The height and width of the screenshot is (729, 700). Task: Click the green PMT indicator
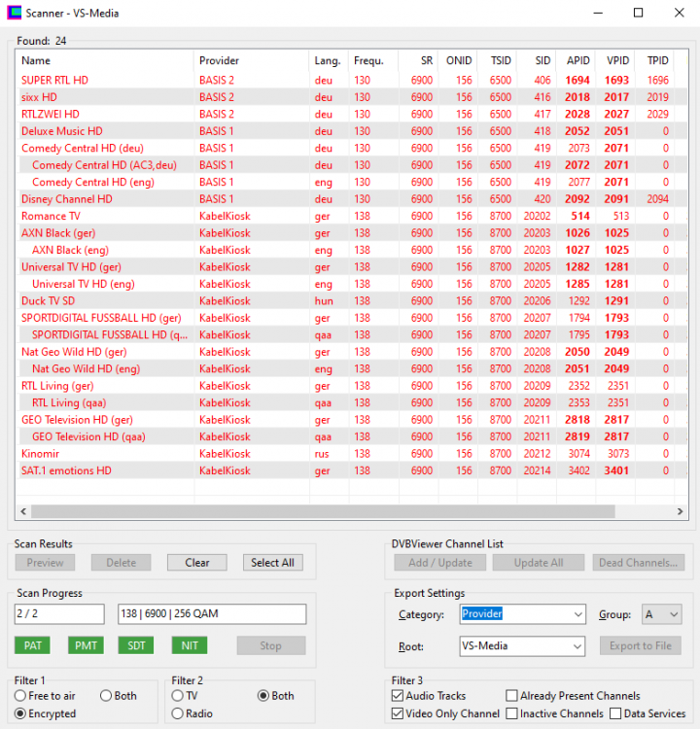(x=86, y=645)
